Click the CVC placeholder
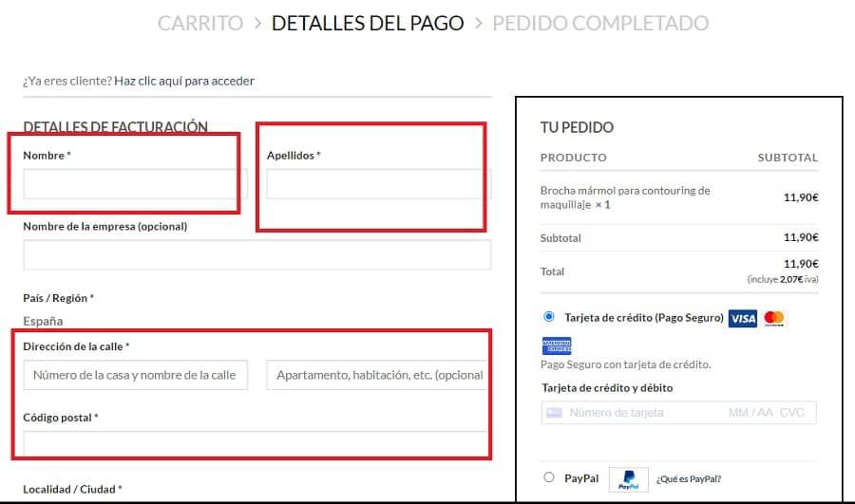Screen dimensions: 855x504 (x=791, y=413)
